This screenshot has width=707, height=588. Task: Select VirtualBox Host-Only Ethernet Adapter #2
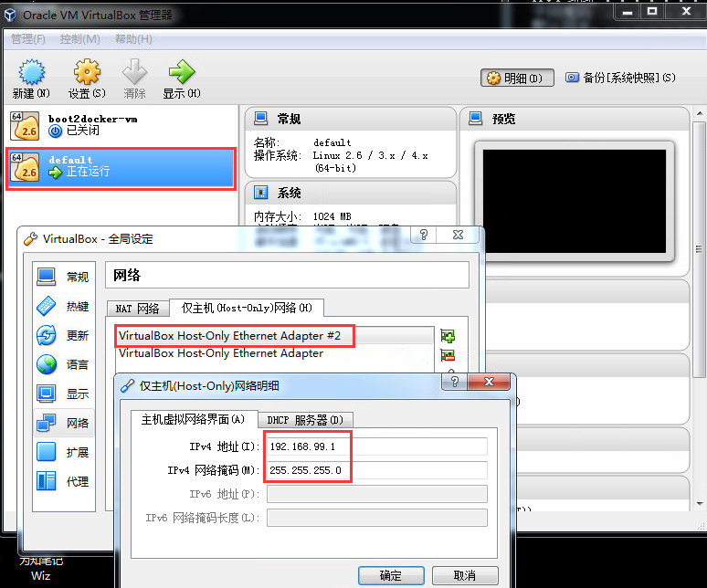274,336
